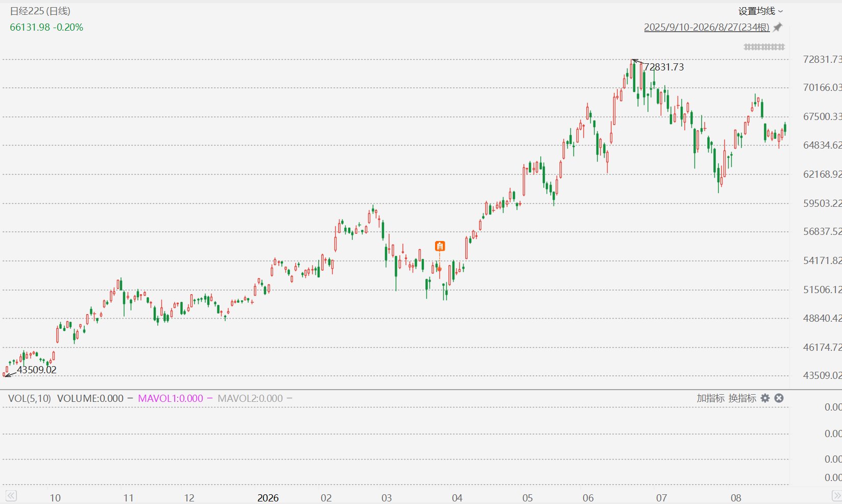
Task: Click month 06 on the time axis
Action: 588,498
